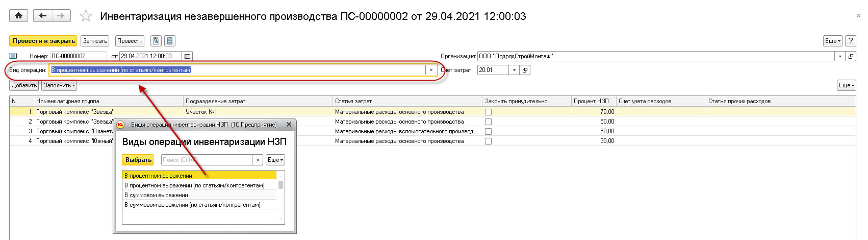Open the Заполнить dropdown button

[59, 85]
